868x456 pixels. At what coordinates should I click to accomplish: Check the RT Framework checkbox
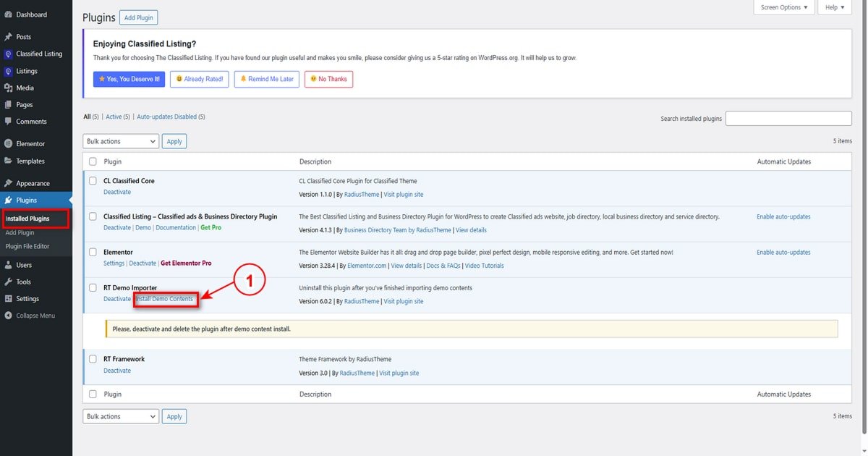pyautogui.click(x=93, y=359)
